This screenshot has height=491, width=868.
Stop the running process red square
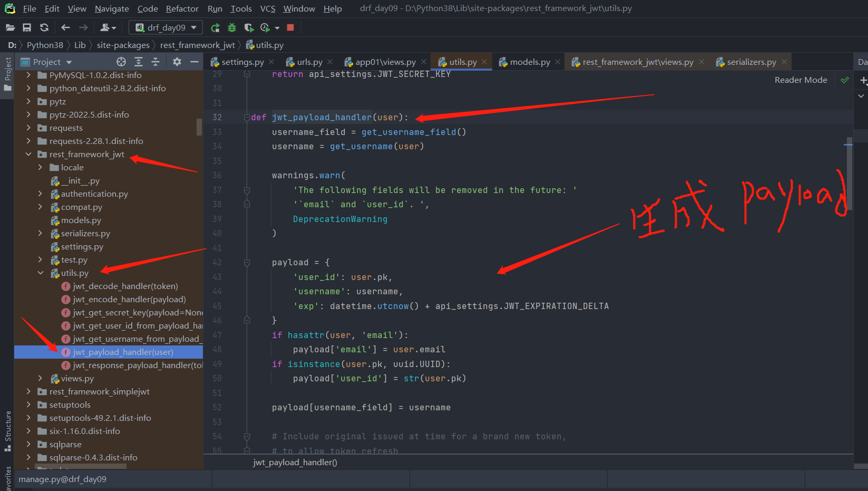pyautogui.click(x=290, y=27)
